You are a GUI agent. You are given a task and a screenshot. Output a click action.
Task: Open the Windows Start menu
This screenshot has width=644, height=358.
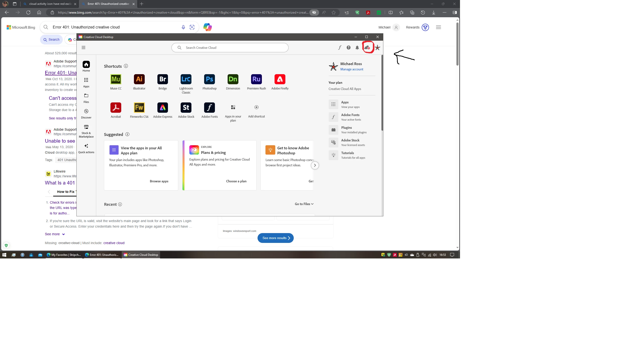point(4,255)
